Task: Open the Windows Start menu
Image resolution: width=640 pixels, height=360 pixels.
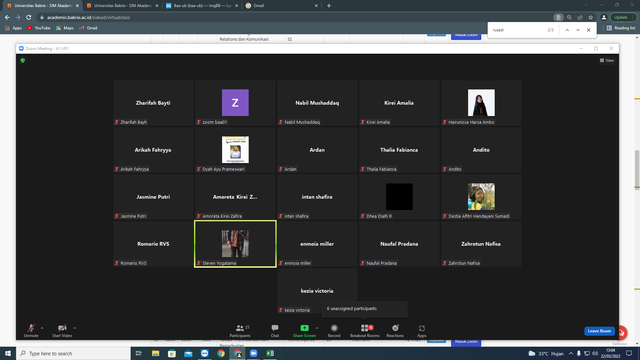Action: [8, 353]
